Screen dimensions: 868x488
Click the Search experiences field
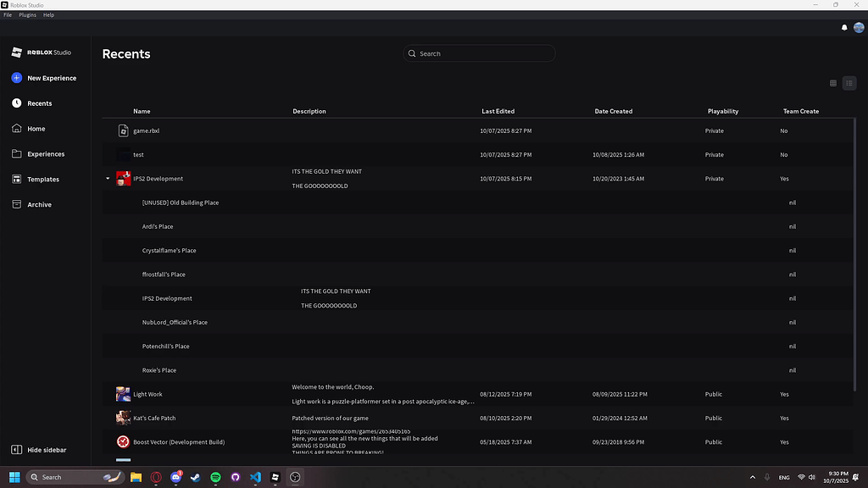pyautogui.click(x=479, y=53)
